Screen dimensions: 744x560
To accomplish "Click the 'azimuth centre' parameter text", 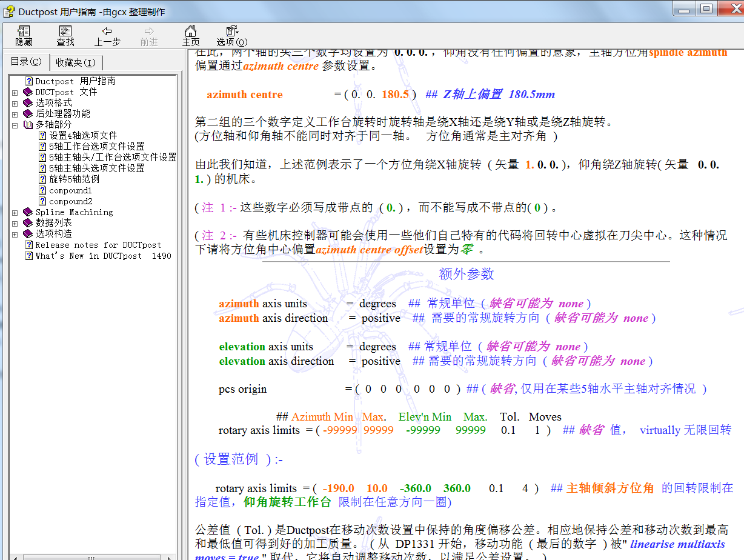I will (245, 95).
